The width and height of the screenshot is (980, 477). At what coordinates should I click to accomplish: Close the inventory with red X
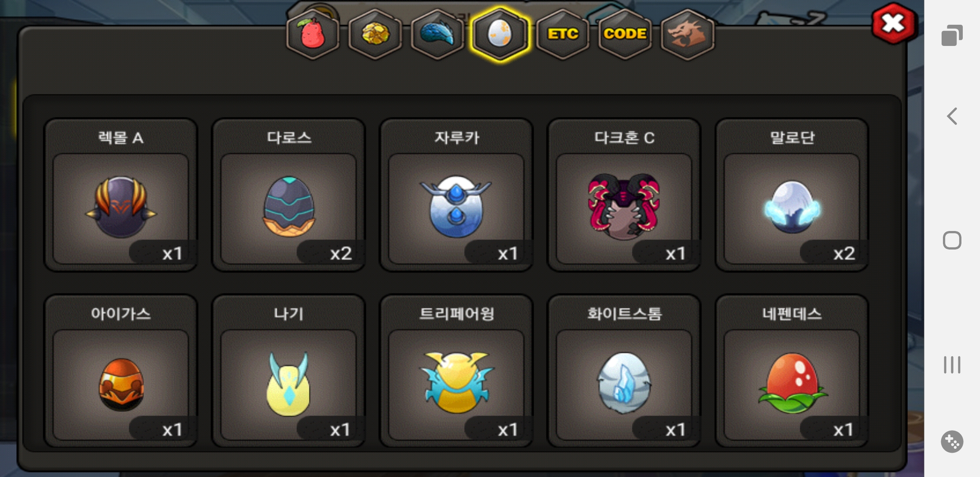click(x=894, y=23)
